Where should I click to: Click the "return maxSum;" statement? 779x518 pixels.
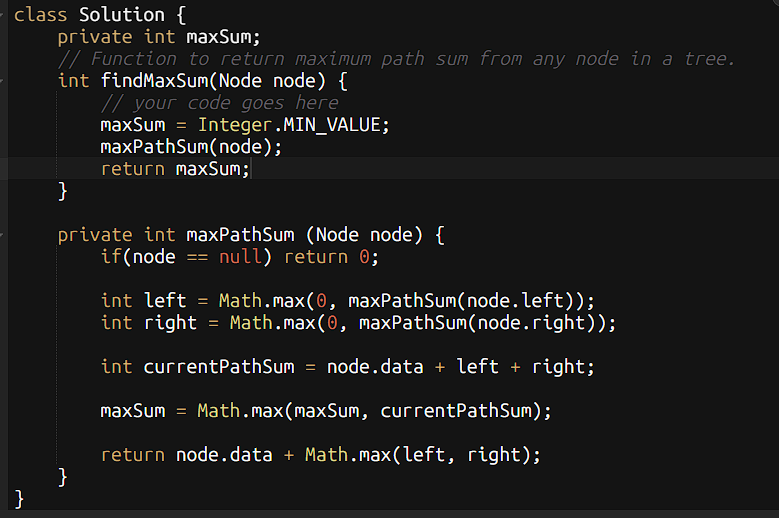pyautogui.click(x=175, y=169)
